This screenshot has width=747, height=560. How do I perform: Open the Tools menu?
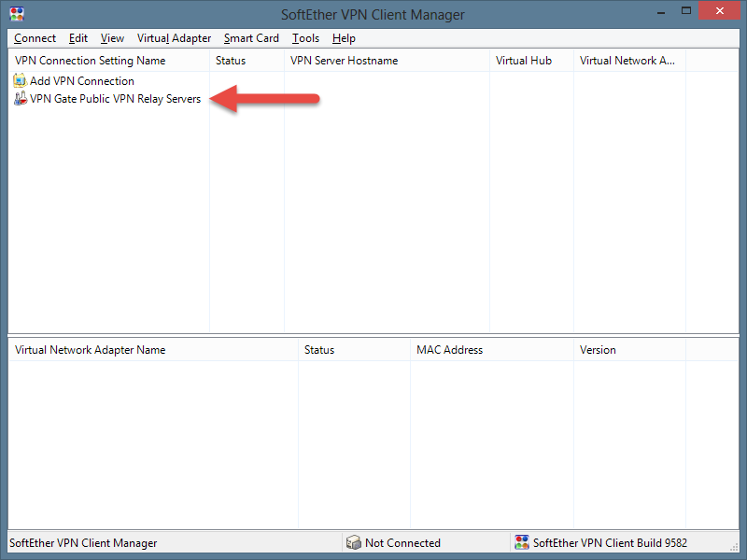pyautogui.click(x=305, y=38)
